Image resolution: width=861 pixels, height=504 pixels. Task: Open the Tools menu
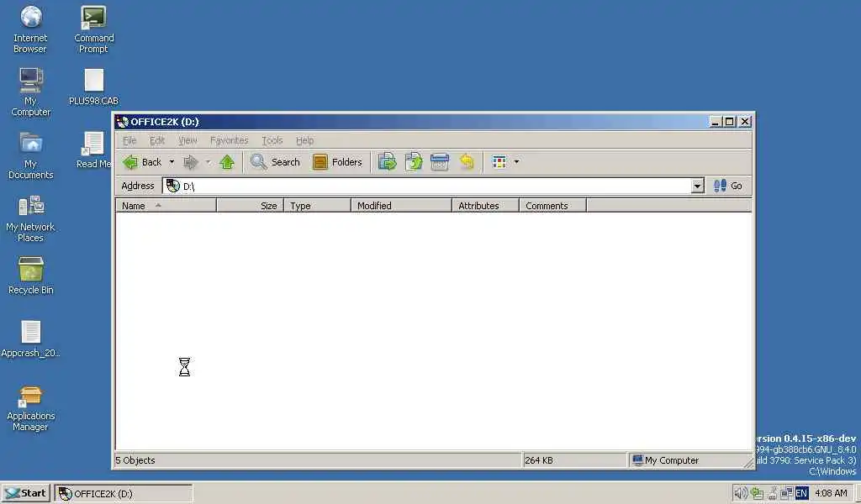[272, 140]
